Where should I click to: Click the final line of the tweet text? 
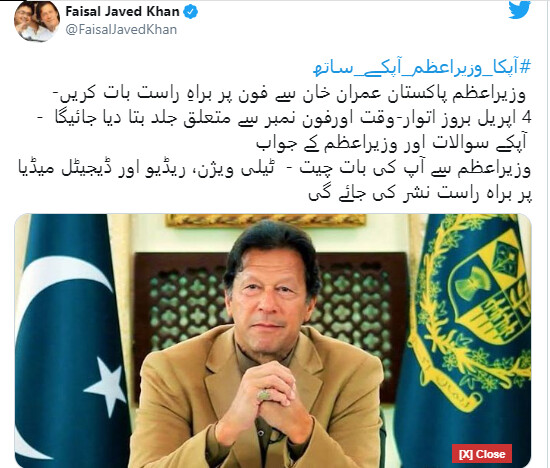420,193
